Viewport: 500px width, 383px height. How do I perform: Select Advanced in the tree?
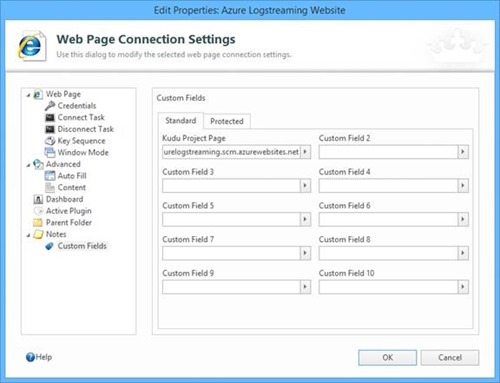[63, 164]
